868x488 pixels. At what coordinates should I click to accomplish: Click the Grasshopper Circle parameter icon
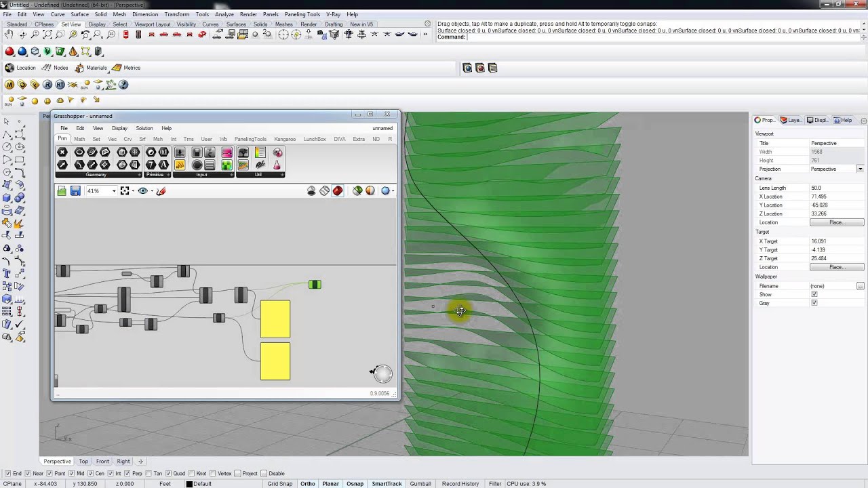pos(79,152)
